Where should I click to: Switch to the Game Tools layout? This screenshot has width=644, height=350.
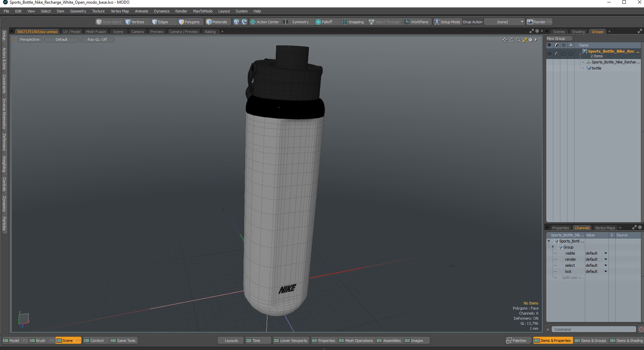tap(123, 341)
